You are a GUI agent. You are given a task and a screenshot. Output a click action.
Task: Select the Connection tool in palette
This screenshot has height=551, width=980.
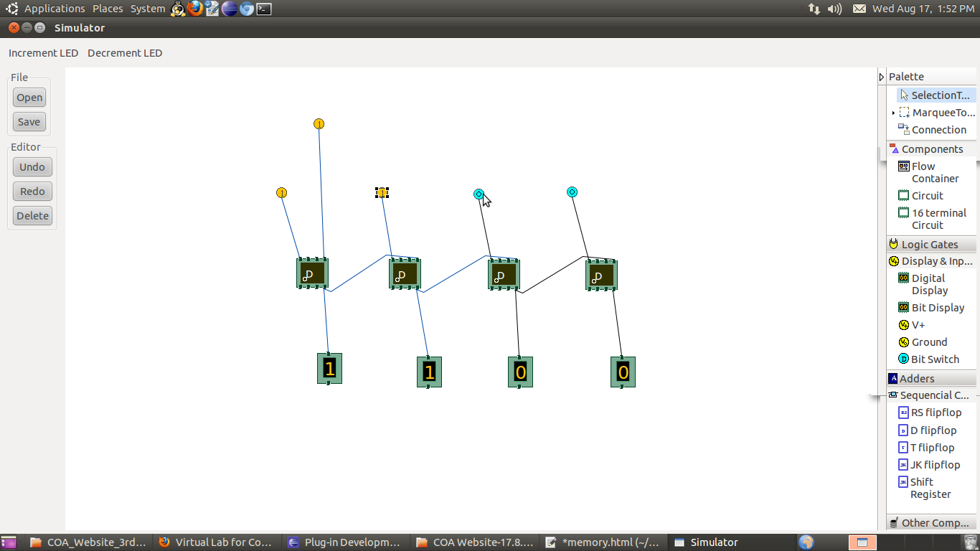(932, 130)
